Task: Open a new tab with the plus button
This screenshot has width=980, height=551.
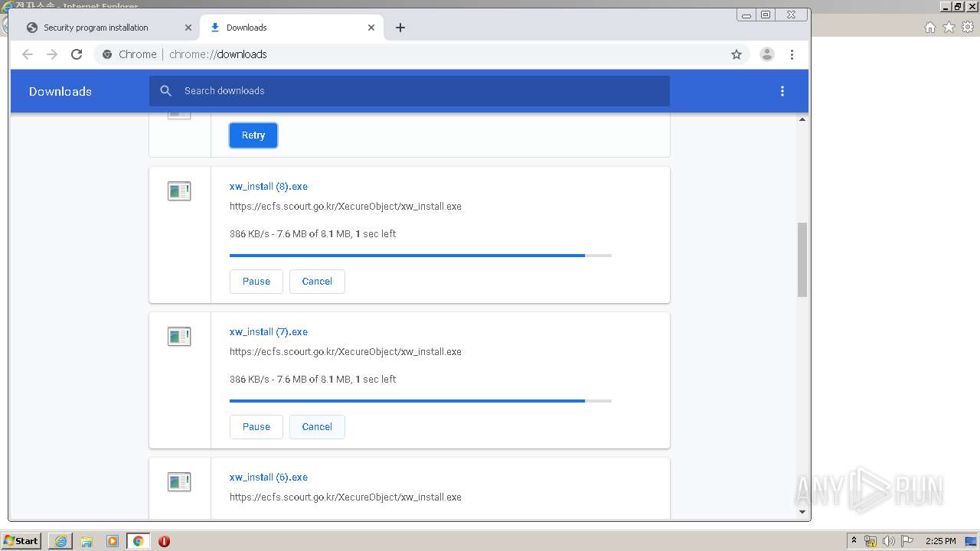Action: (400, 28)
